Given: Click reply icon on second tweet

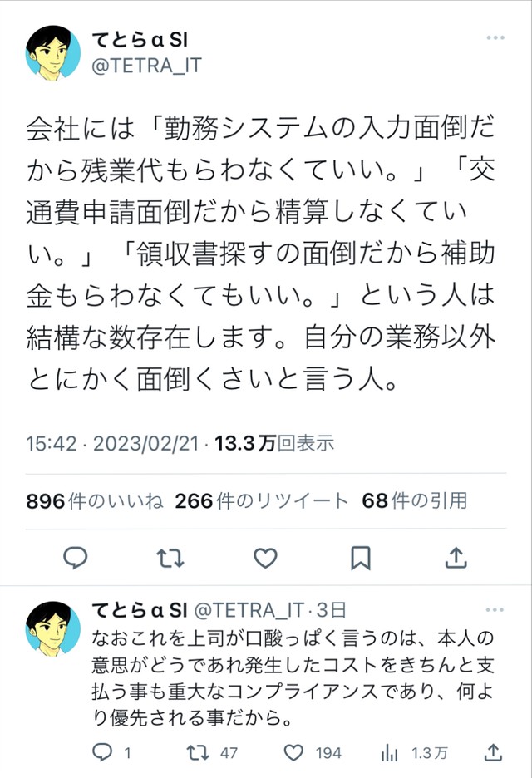Looking at the screenshot, I should click(x=101, y=752).
